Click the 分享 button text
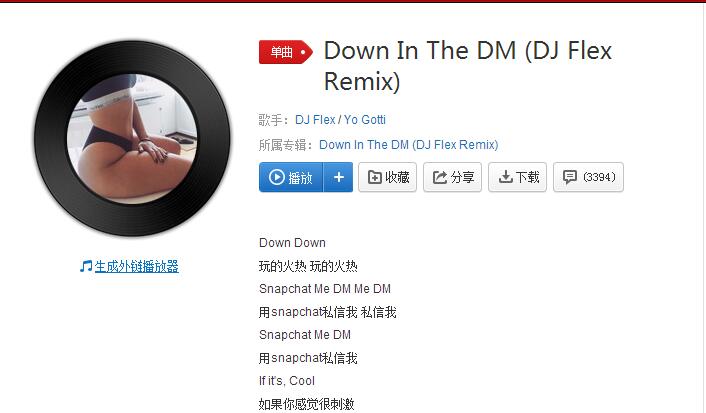Viewport: 706px width, 413px height. (x=462, y=177)
